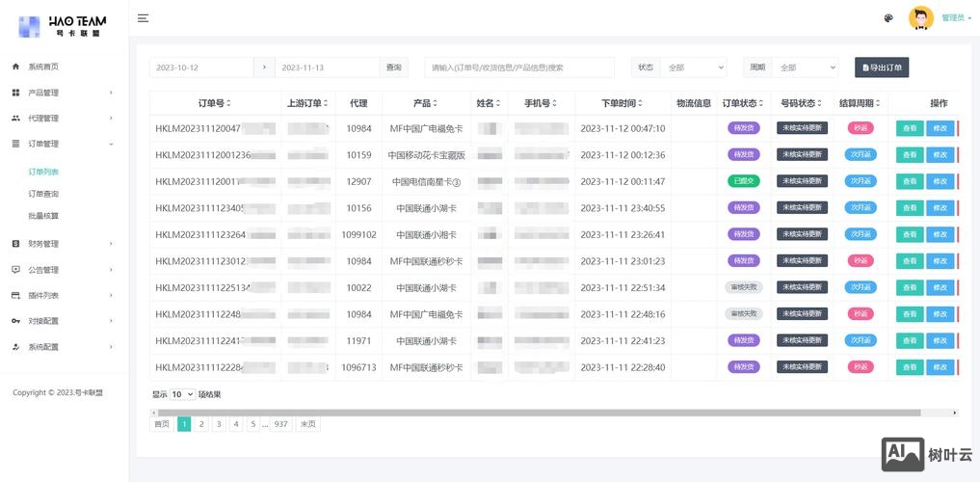The image size is (980, 482).
Task: Click the 查询 search button
Action: coord(394,67)
